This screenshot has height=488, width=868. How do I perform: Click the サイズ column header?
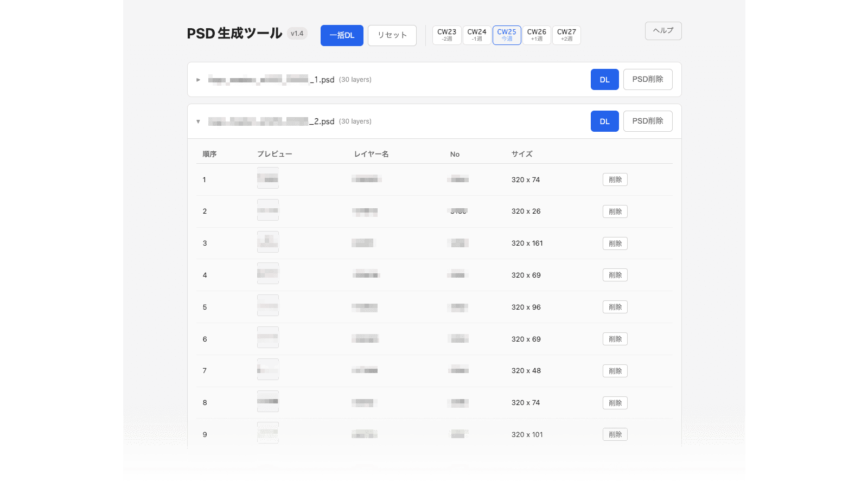click(522, 154)
